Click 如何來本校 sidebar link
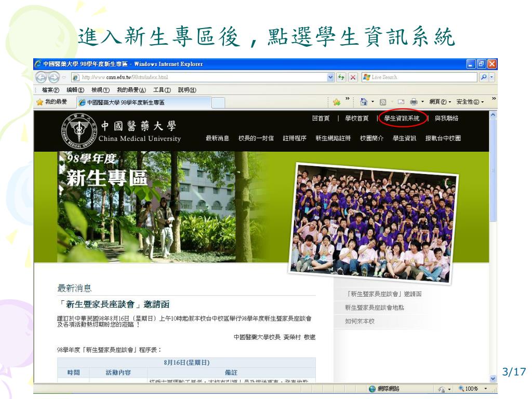The image size is (532, 399). (360, 321)
